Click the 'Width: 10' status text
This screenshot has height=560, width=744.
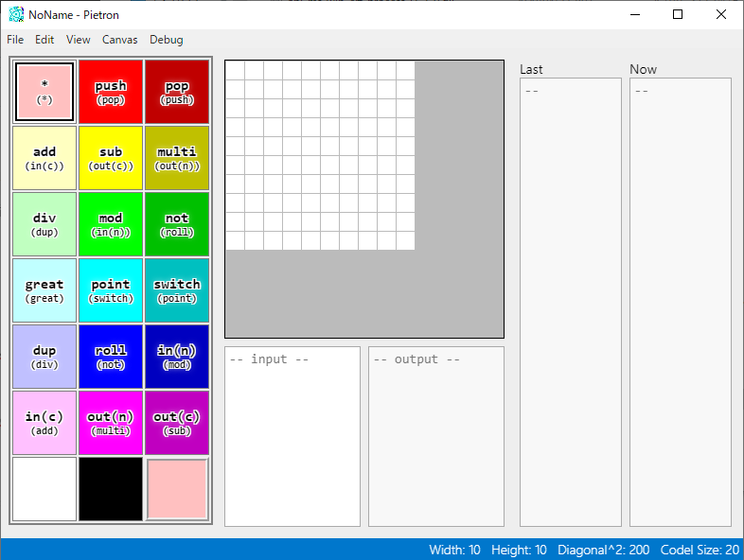(454, 550)
